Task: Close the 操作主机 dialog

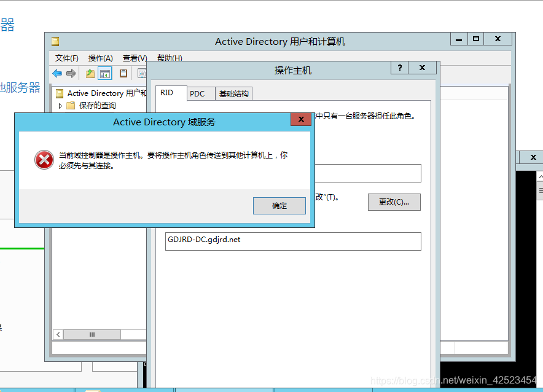Action: pyautogui.click(x=422, y=68)
